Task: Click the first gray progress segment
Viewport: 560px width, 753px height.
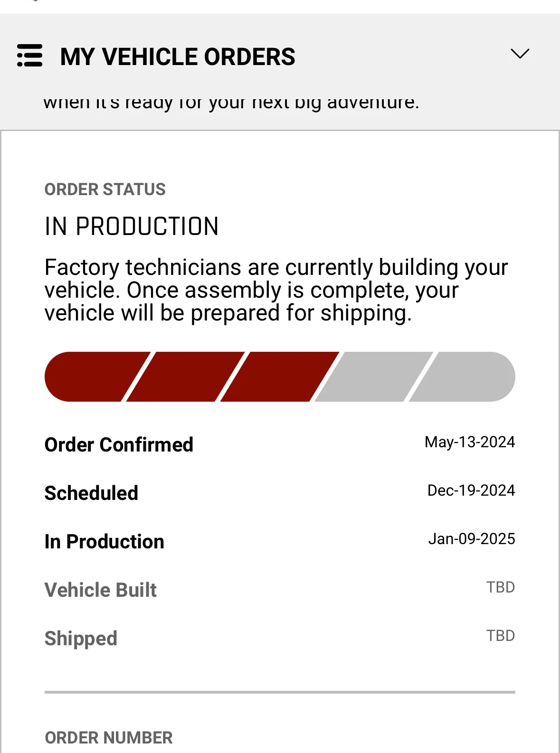Action: 374,376
